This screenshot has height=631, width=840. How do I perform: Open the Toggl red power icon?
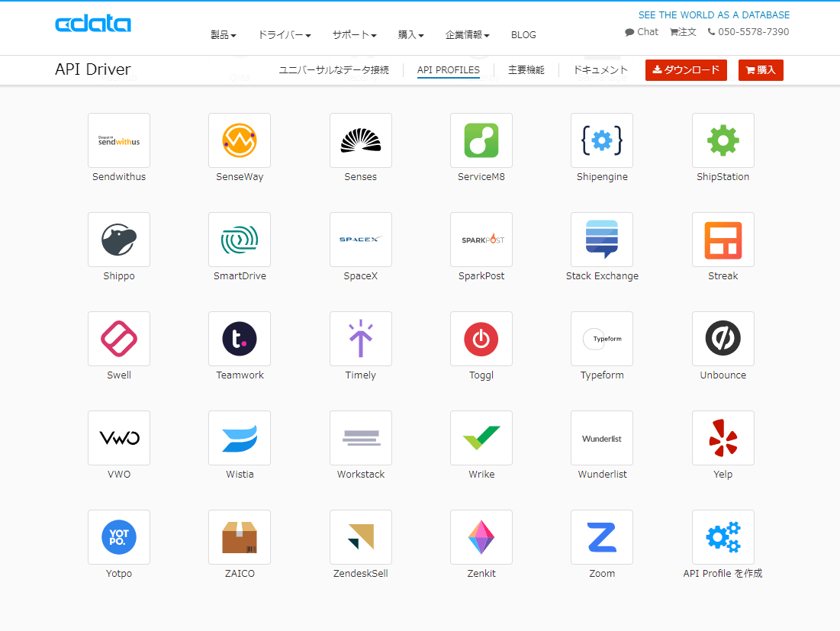(x=481, y=339)
